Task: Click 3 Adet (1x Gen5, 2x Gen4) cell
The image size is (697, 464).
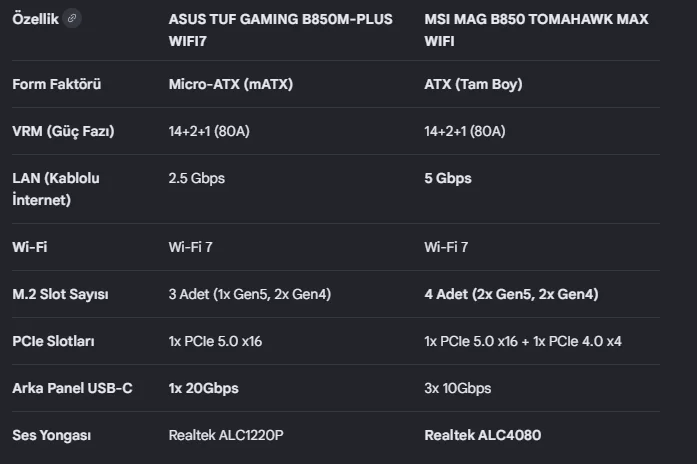Action: click(250, 294)
